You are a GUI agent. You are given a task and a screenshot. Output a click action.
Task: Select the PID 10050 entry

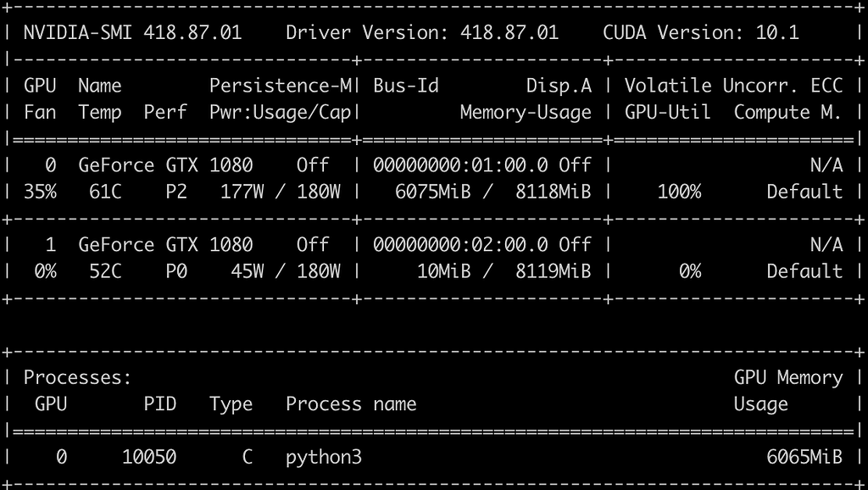point(149,457)
